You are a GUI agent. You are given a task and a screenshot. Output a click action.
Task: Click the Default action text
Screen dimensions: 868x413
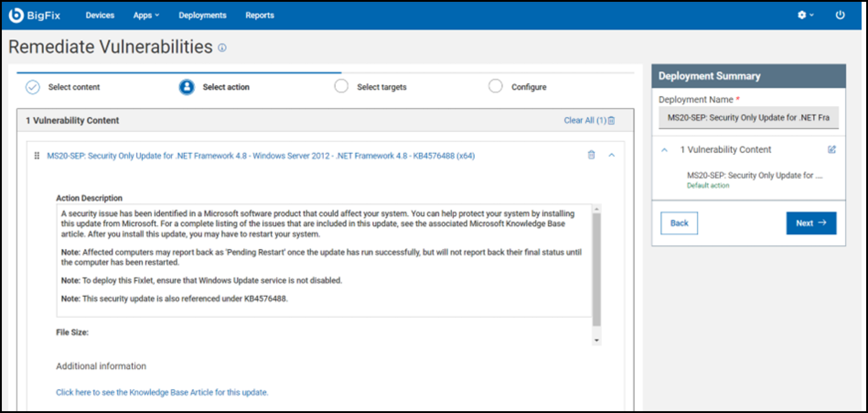(x=708, y=185)
